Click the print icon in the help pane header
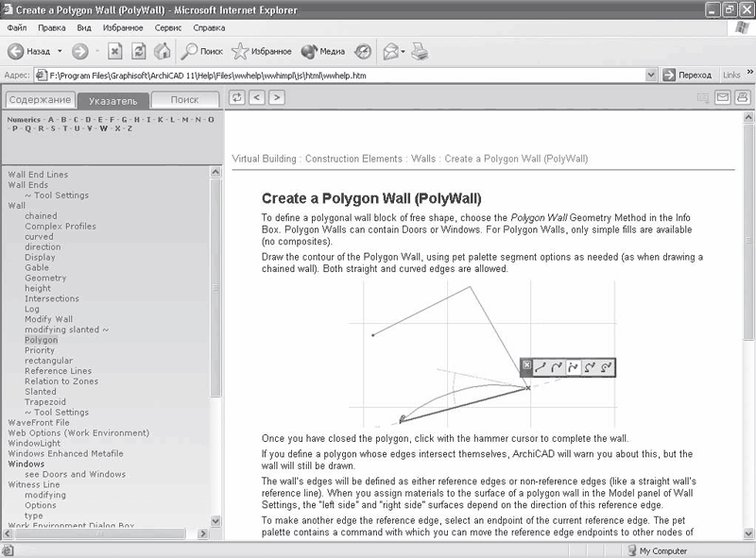Image resolution: width=756 pixels, height=558 pixels. tap(743, 96)
